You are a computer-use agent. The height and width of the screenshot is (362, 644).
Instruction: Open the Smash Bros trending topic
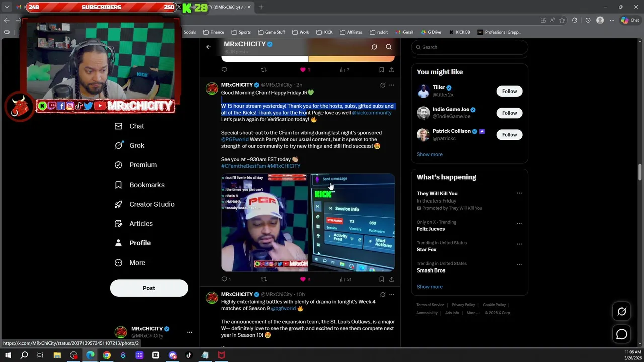point(431,270)
